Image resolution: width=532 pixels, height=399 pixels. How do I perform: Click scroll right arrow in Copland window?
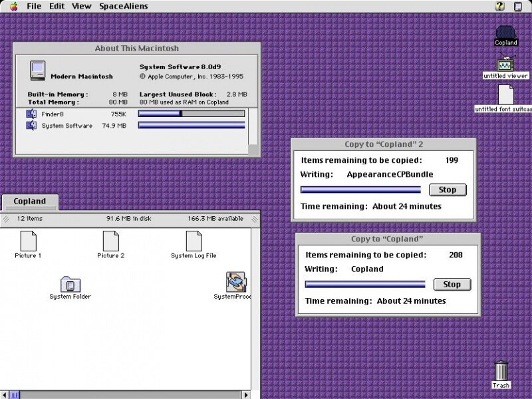pos(246,395)
